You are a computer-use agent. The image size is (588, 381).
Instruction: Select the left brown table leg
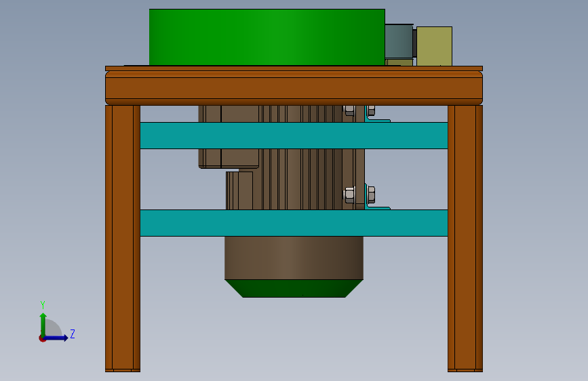pos(123,239)
